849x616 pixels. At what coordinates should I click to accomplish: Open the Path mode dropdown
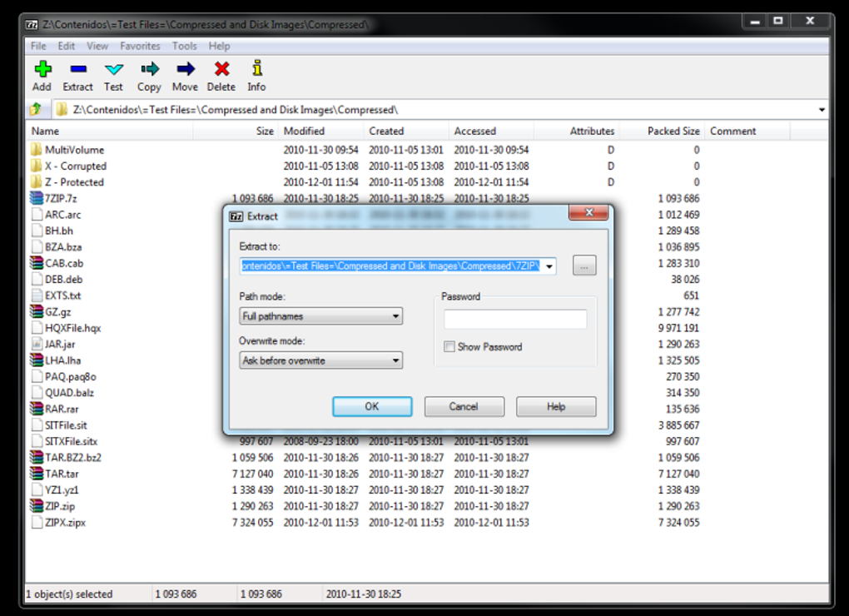pyautogui.click(x=398, y=316)
